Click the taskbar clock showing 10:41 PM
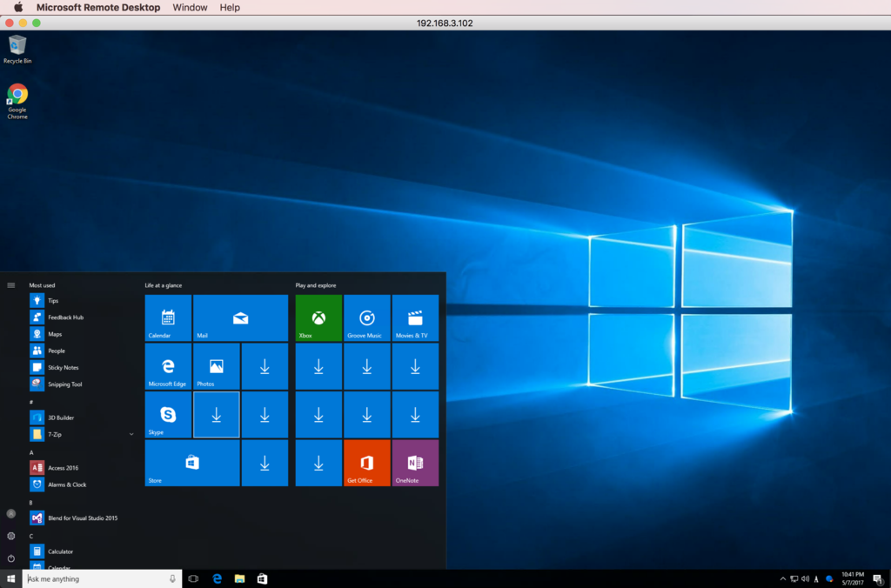This screenshot has height=588, width=891. pos(853,579)
